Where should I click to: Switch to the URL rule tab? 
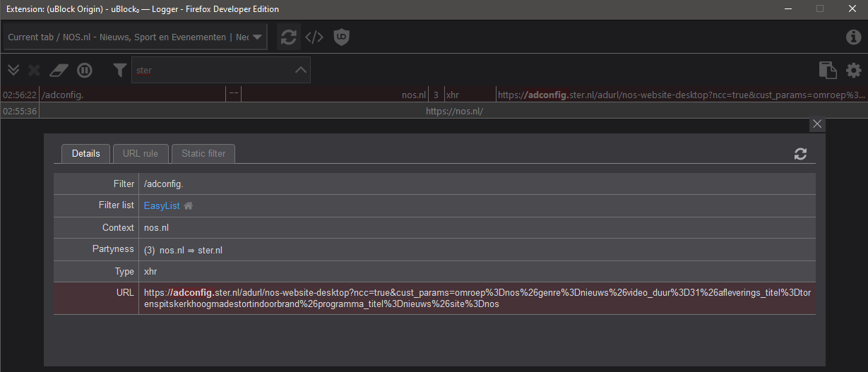pyautogui.click(x=141, y=153)
